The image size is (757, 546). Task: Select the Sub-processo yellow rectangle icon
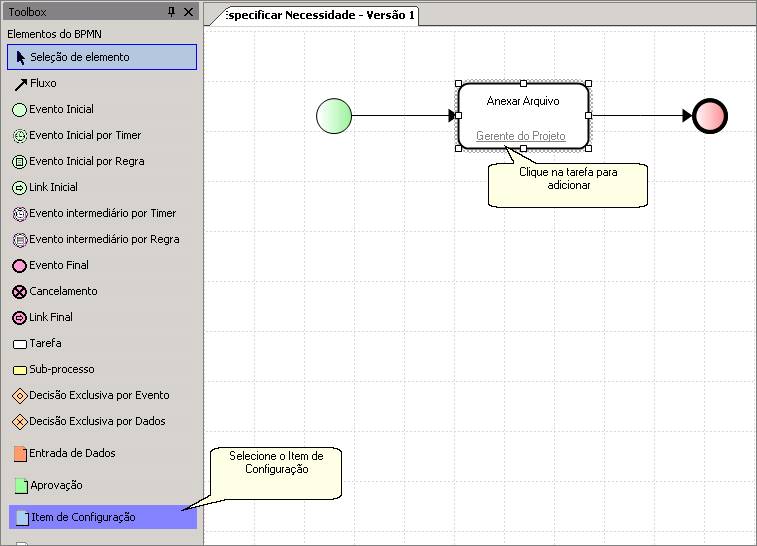pyautogui.click(x=20, y=371)
